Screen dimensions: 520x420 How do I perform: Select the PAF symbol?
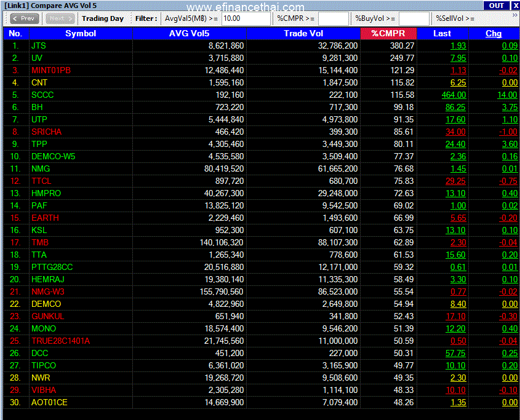[39, 205]
